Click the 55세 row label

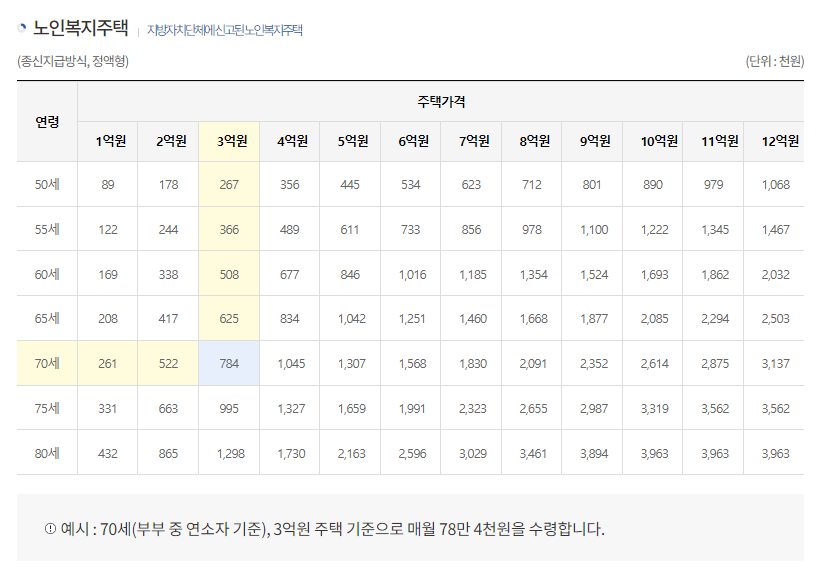pos(47,229)
